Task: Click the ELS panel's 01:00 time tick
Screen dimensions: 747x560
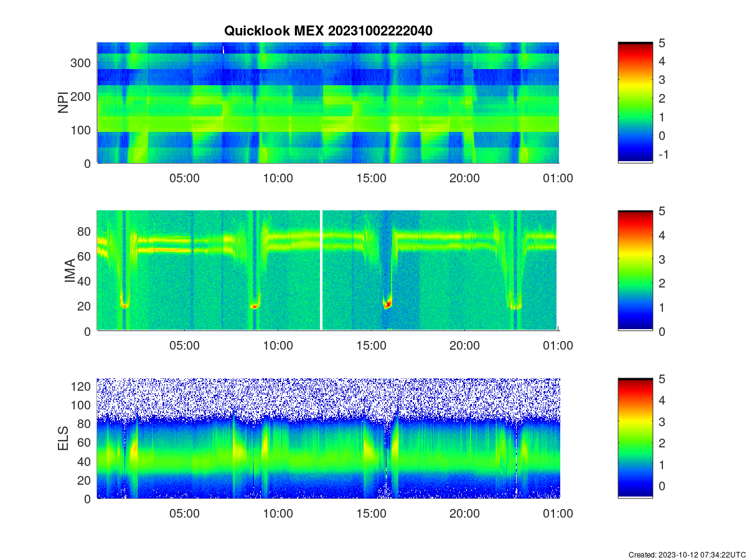Action: click(x=558, y=514)
